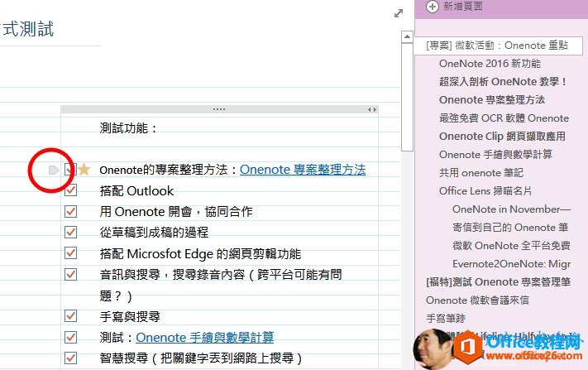
Task: Click the text 手寫與搜尋
Action: coord(130,317)
